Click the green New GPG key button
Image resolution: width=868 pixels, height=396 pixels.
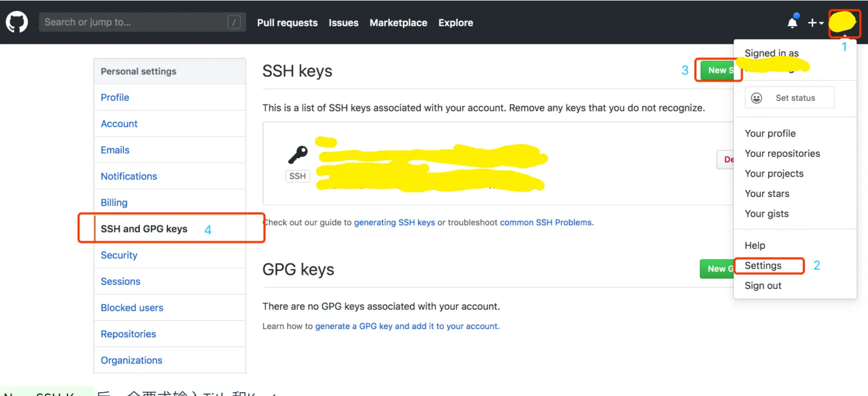tap(717, 269)
